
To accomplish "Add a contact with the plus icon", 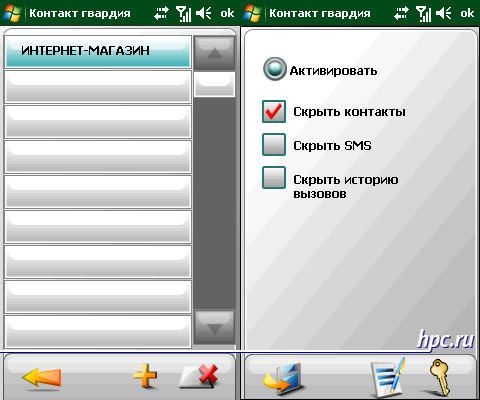I will click(x=145, y=376).
